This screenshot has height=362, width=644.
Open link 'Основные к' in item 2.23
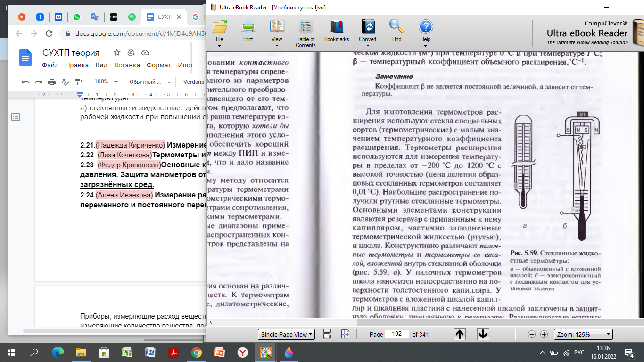click(x=184, y=165)
